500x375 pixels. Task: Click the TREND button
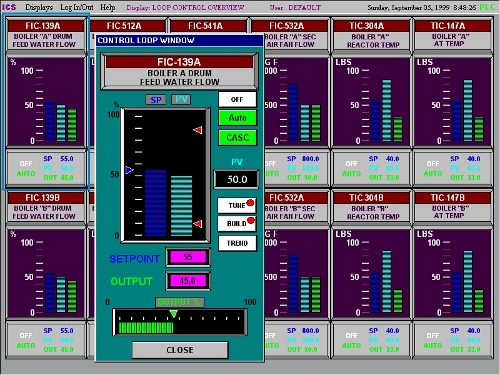click(x=237, y=243)
